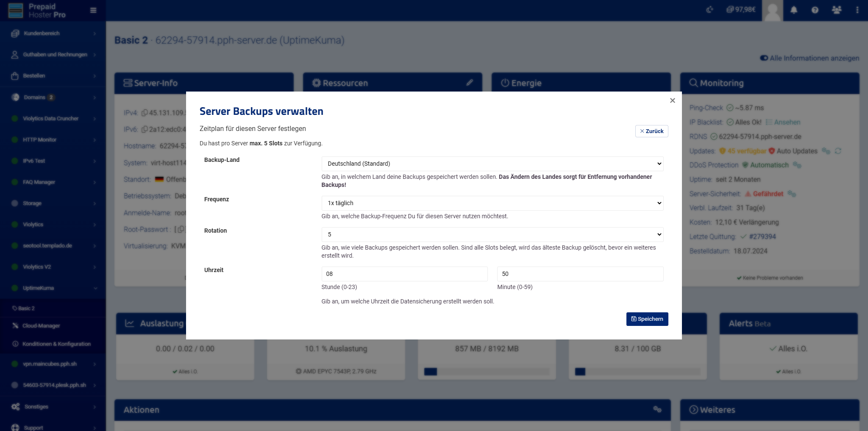Screen dimensions: 868x431
Task: Select Basic 2 in sidebar
Action: pos(53,308)
